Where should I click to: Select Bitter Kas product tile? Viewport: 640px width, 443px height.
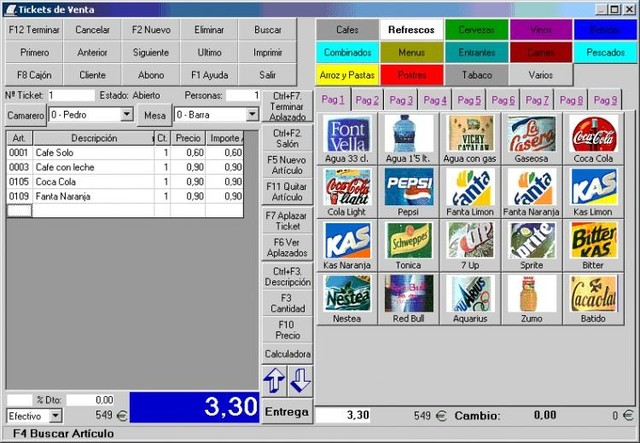tap(593, 246)
